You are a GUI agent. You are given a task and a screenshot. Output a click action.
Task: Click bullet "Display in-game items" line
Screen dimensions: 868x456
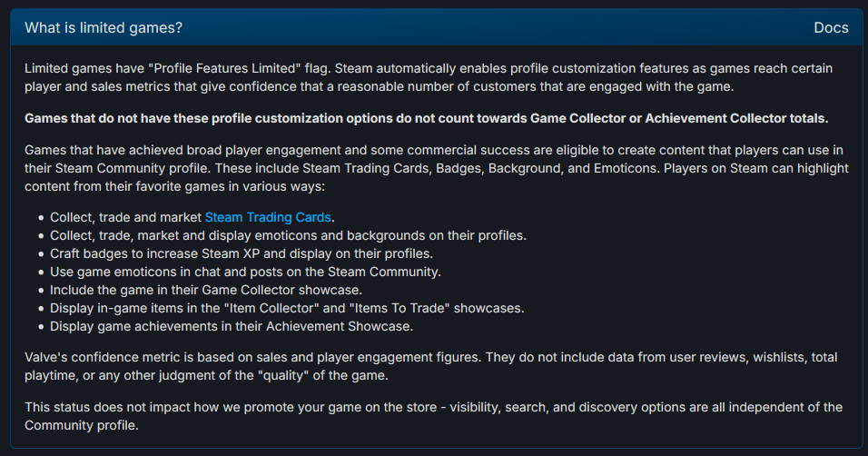pos(287,308)
